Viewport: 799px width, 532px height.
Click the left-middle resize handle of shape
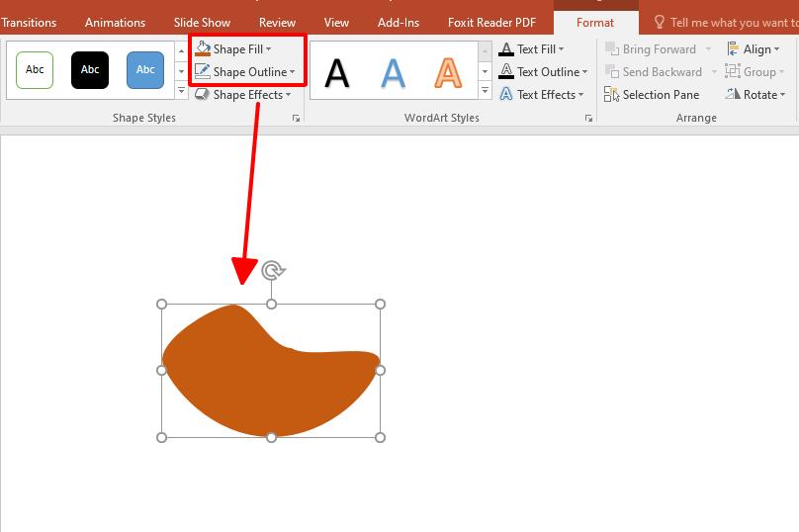click(161, 371)
